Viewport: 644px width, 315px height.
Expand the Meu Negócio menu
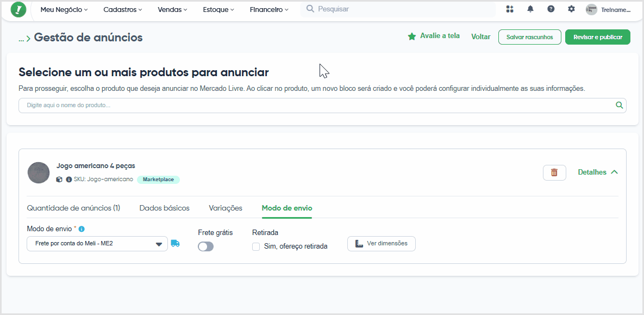(x=64, y=9)
